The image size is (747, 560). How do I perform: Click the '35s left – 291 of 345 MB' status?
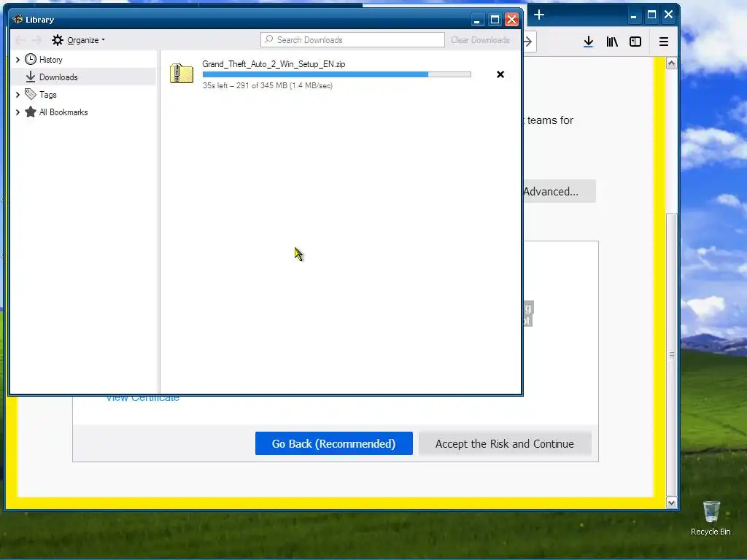(267, 86)
